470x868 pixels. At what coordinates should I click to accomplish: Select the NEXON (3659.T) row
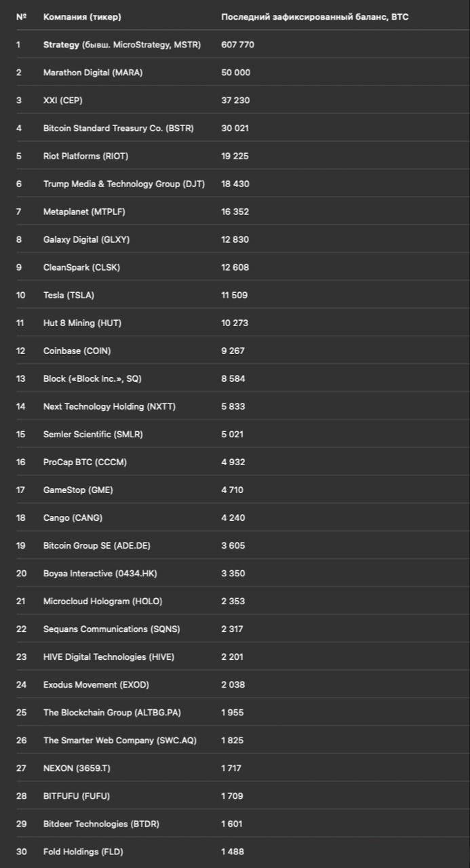pyautogui.click(x=235, y=768)
